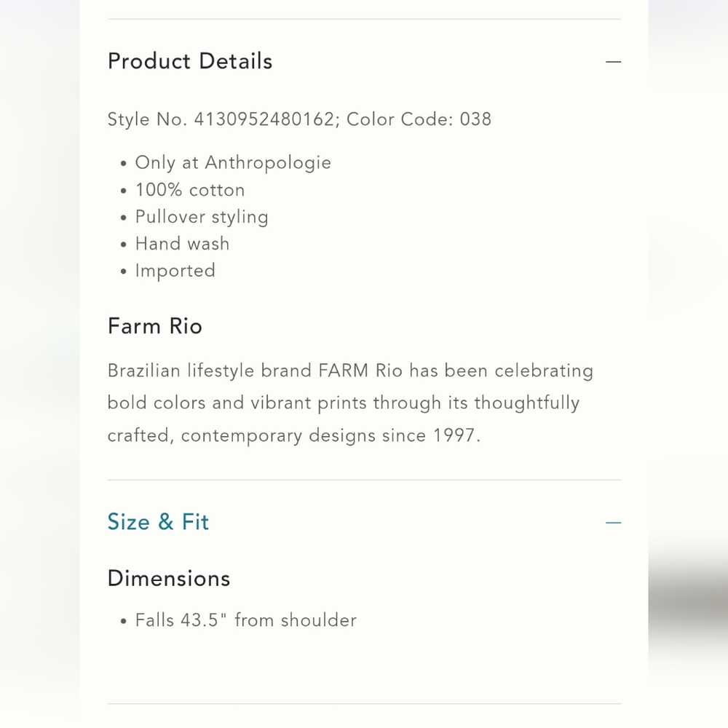Click the Size & Fit section heading

point(158,522)
